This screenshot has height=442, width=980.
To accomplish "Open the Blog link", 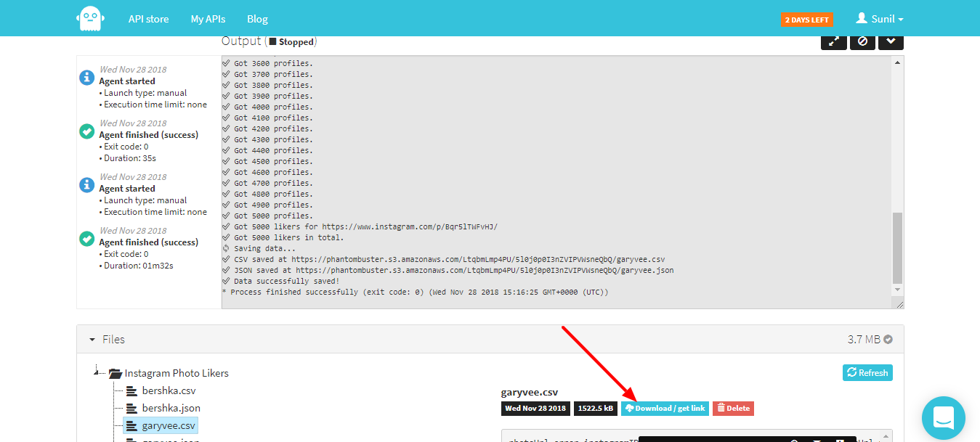I will 257,19.
